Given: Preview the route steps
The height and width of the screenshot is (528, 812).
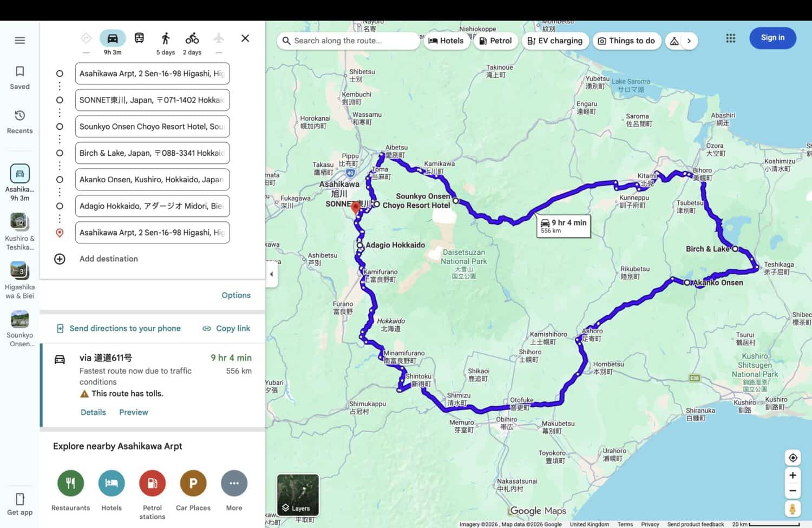Looking at the screenshot, I should click(x=134, y=412).
